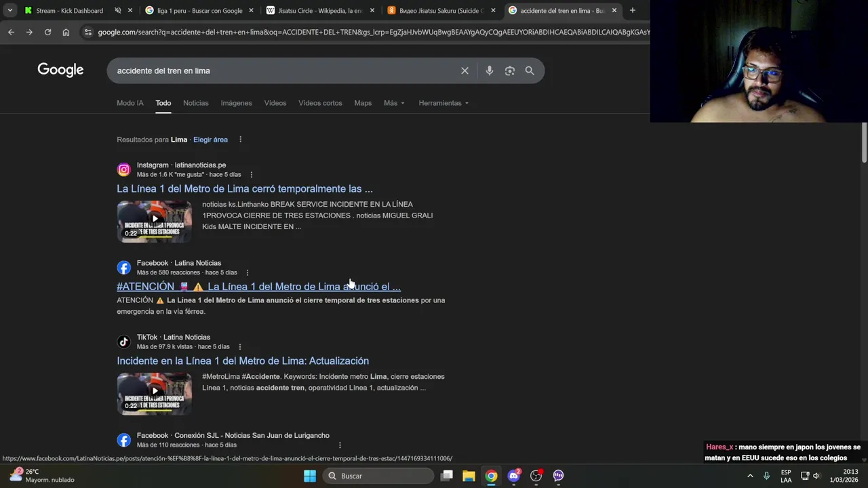The height and width of the screenshot is (488, 868).
Task: Click the page vertical scrollbar
Action: click(x=864, y=142)
